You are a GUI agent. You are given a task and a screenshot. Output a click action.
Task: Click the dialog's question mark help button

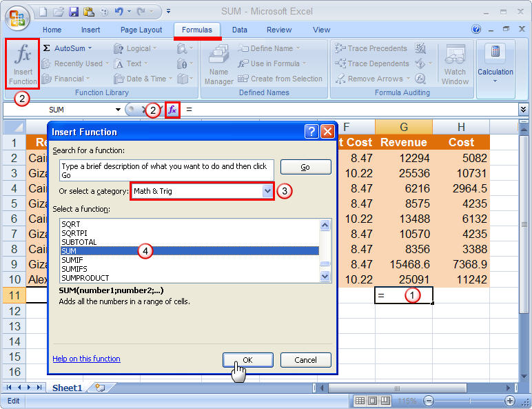311,131
